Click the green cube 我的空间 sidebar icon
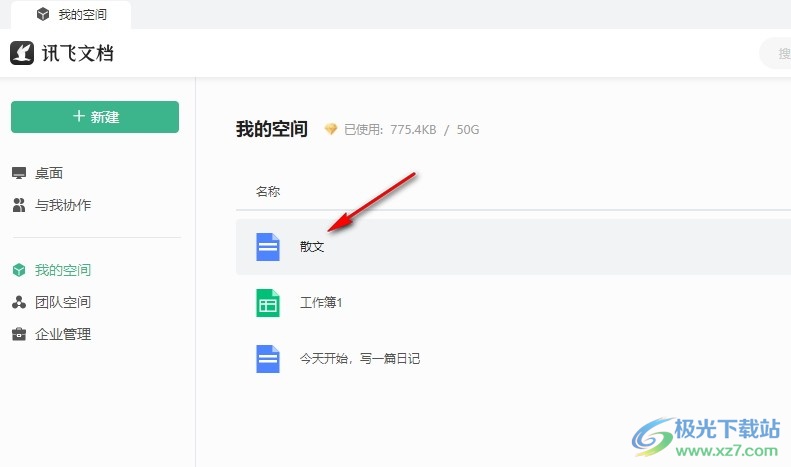Screen dimensions: 791x467 19,270
